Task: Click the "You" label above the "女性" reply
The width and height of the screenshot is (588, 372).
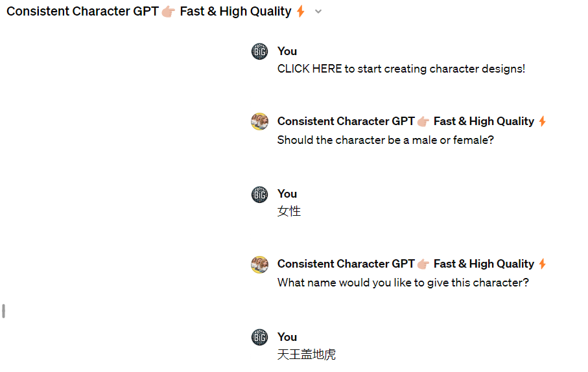Action: coord(287,194)
